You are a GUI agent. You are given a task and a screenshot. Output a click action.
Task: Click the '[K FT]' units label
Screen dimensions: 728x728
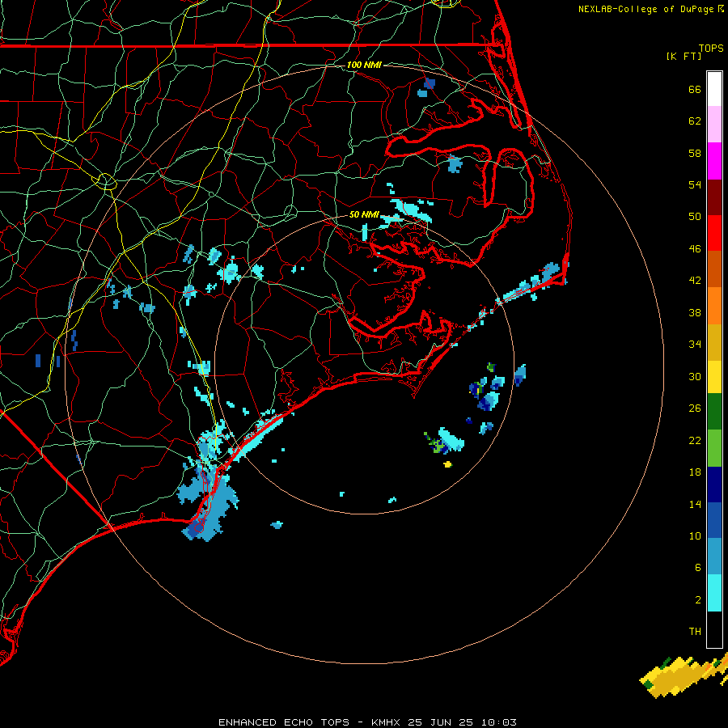[x=684, y=56]
